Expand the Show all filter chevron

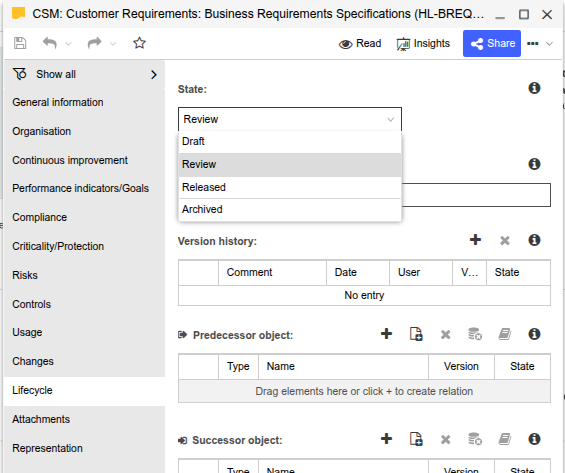[154, 75]
